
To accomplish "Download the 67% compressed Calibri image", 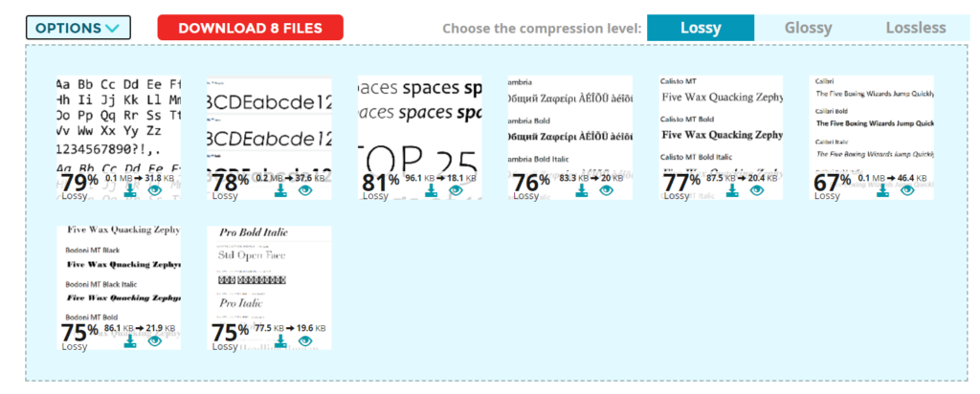I will [x=883, y=190].
